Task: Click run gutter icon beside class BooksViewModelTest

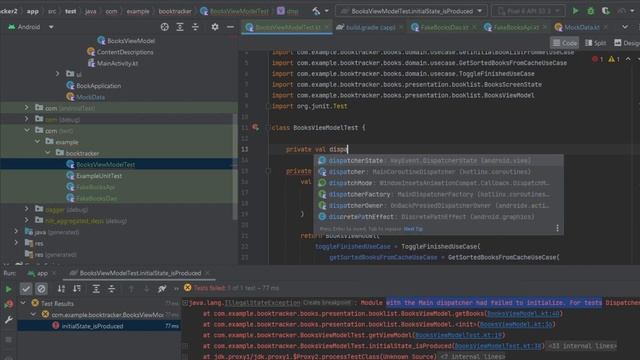Action: tap(256, 127)
